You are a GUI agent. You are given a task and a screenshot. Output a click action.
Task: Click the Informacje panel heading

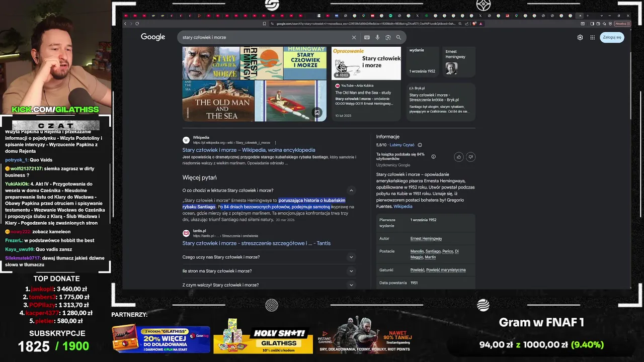pos(388,137)
